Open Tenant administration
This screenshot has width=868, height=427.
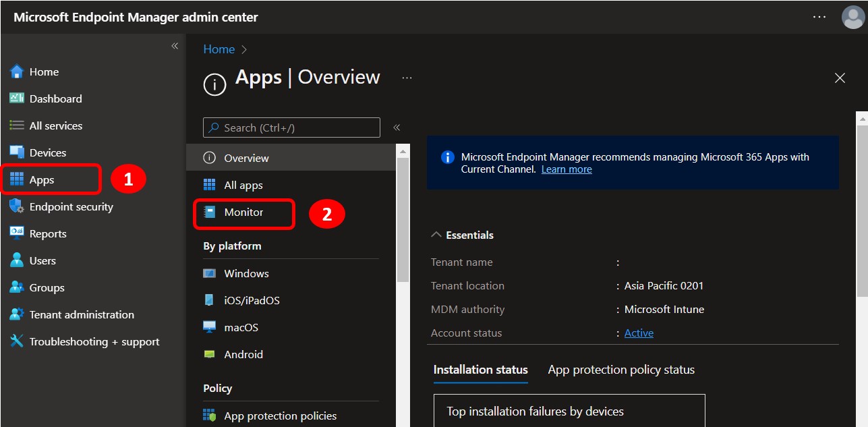pyautogui.click(x=81, y=314)
